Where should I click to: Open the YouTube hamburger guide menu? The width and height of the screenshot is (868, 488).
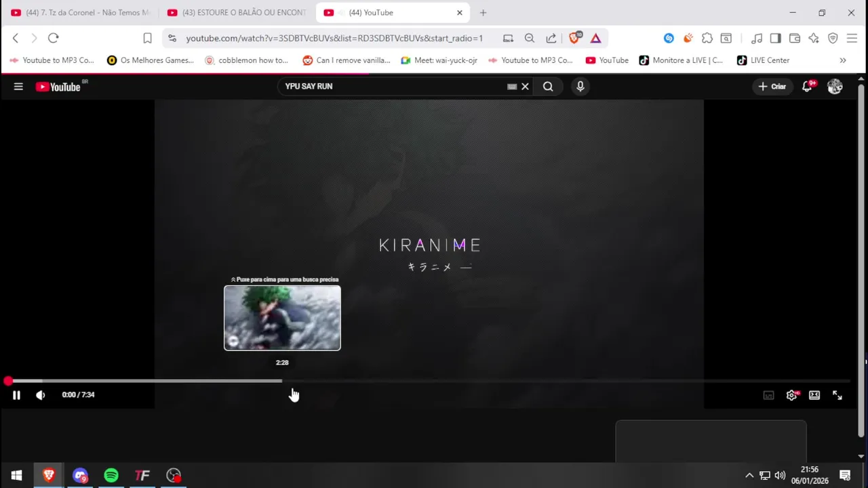18,86
